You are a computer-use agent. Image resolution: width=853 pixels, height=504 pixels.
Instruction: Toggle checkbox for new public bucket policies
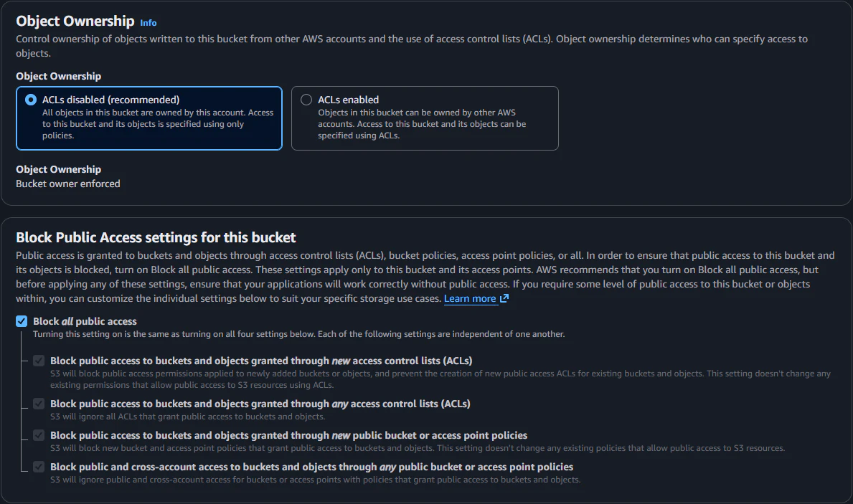point(39,435)
